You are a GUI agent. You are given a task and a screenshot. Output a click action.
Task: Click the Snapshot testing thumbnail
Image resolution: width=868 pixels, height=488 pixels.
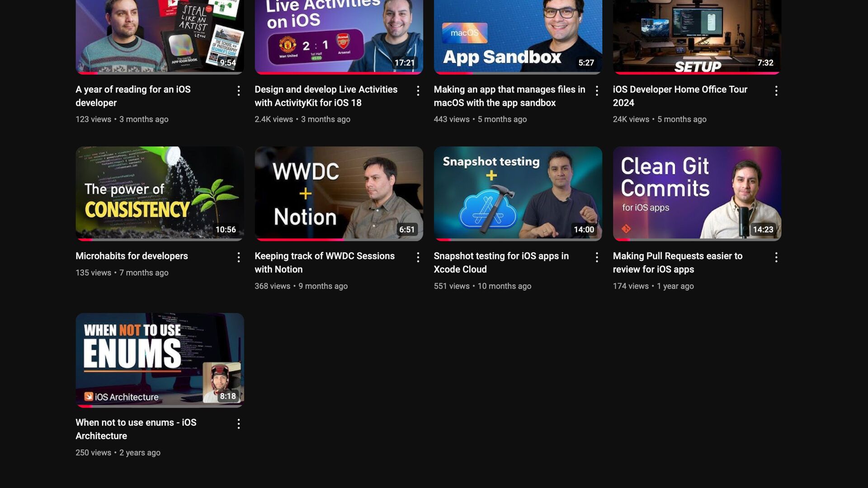coord(518,193)
